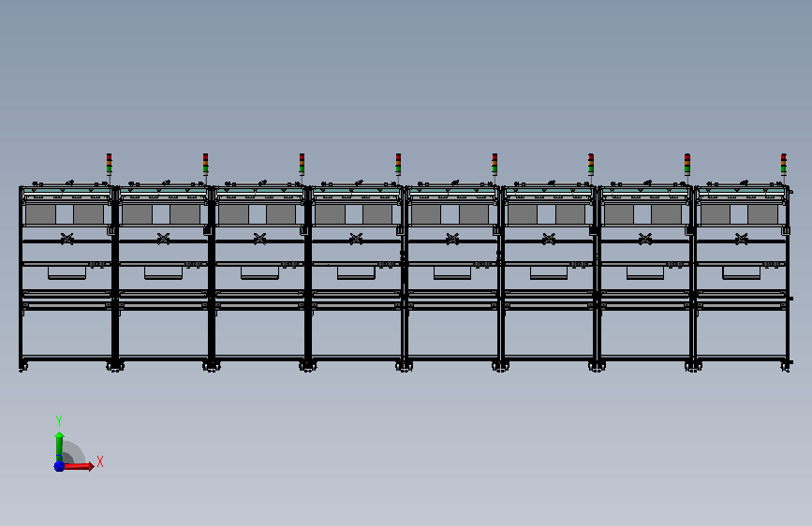Select the leftmost signal tower light on the model
Image resolution: width=812 pixels, height=526 pixels.
pyautogui.click(x=110, y=164)
